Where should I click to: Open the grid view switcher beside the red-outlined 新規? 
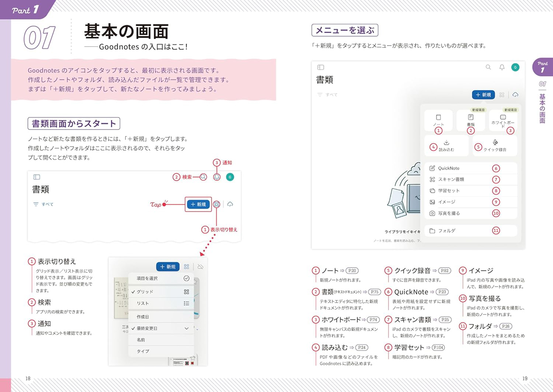pyautogui.click(x=216, y=204)
